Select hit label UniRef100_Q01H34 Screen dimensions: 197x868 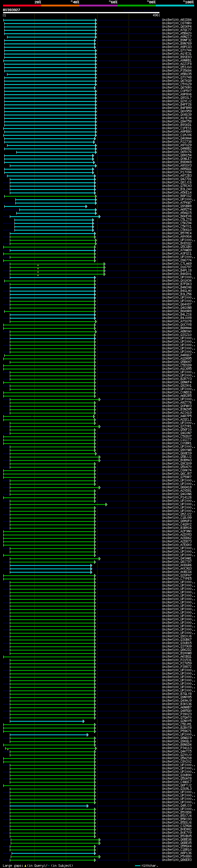click(177, 281)
